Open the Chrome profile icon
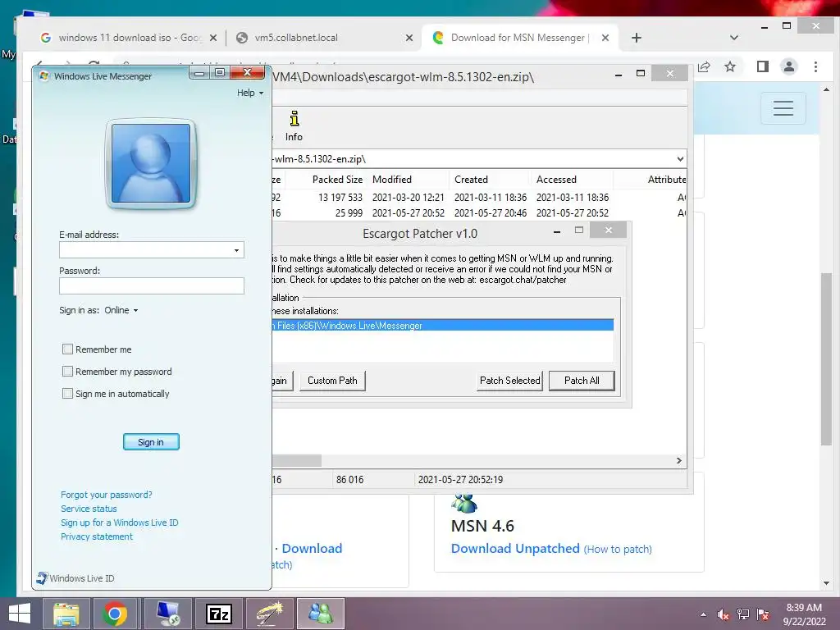Viewport: 840px width, 630px height. (789, 66)
